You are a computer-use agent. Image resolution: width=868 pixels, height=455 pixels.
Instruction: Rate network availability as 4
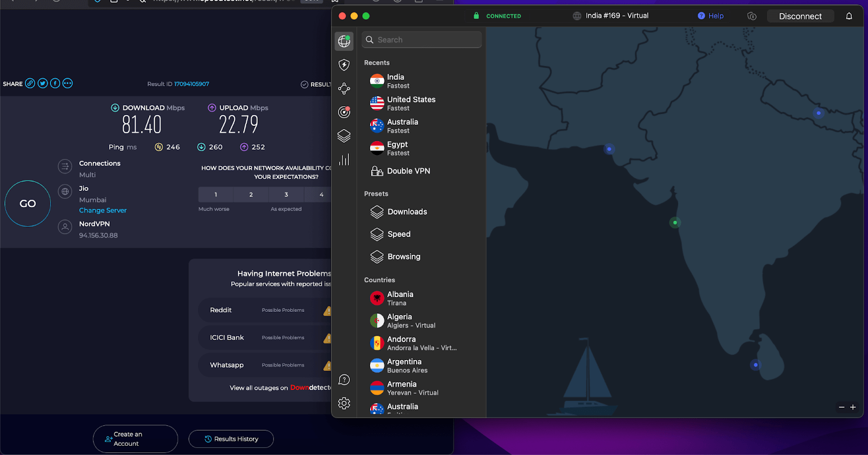pos(318,195)
